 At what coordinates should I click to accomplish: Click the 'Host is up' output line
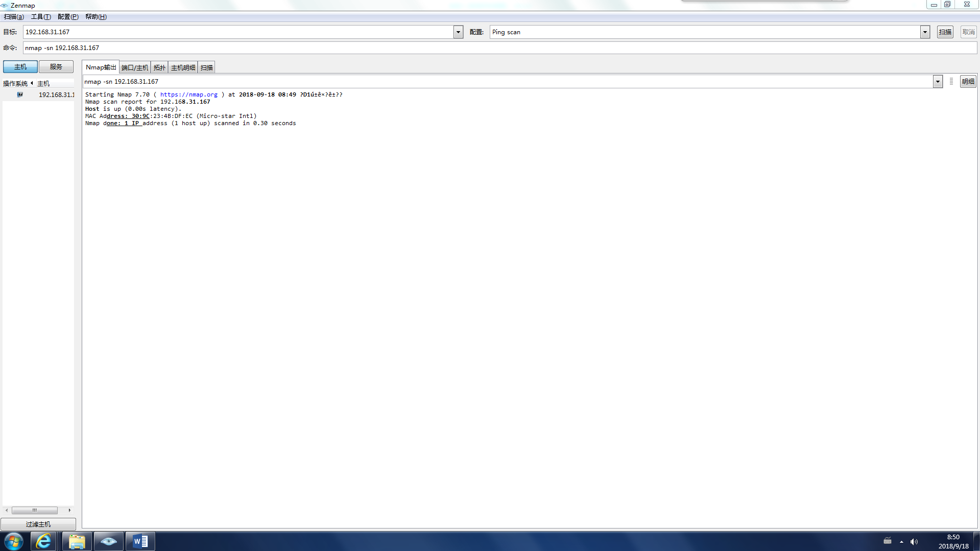click(133, 109)
